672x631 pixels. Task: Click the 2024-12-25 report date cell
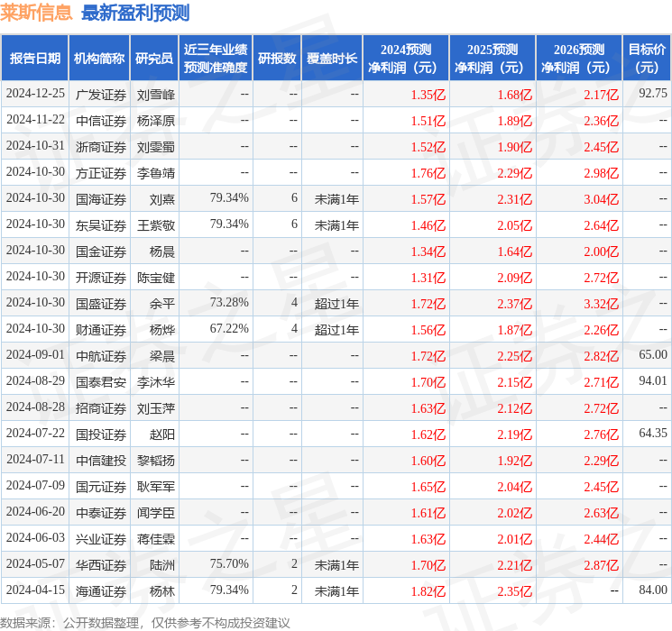pyautogui.click(x=35, y=94)
